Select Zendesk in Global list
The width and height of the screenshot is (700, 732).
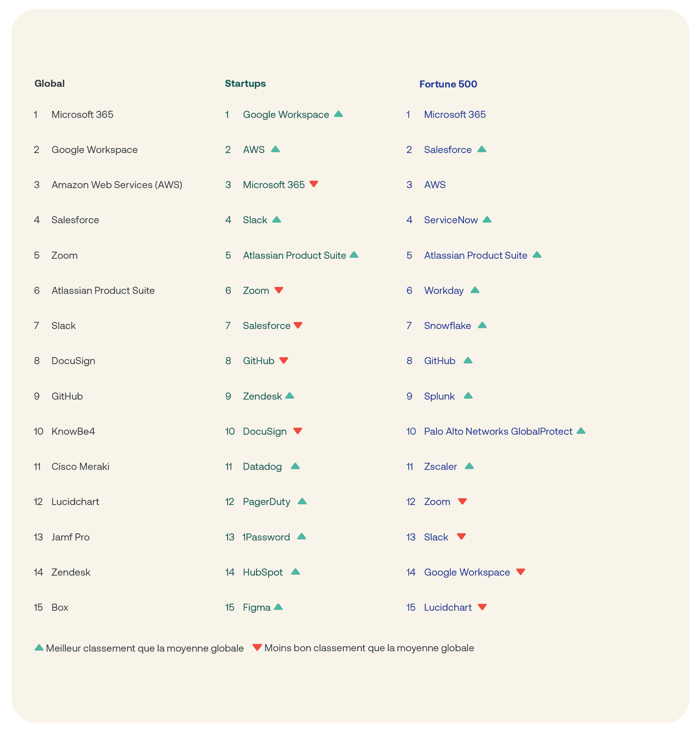tap(71, 572)
